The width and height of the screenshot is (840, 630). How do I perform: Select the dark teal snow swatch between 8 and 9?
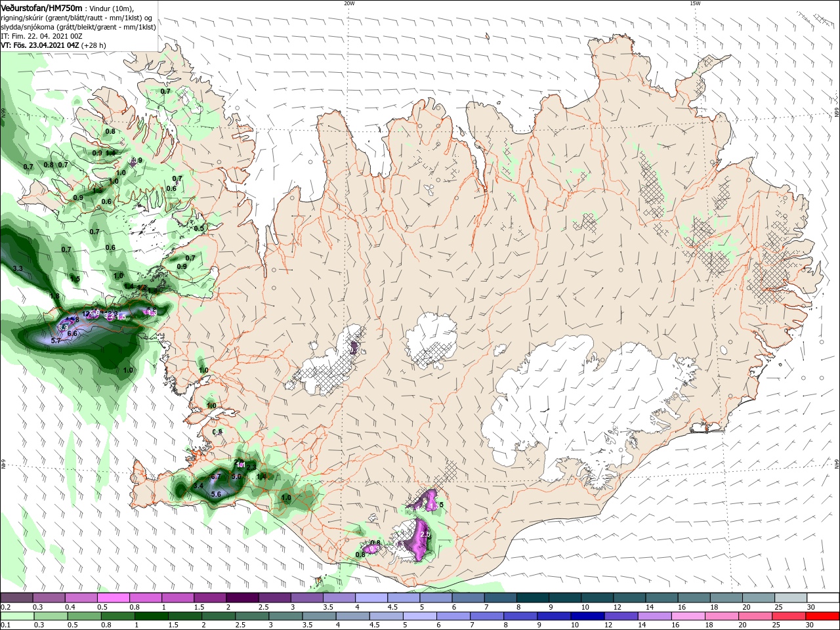pyautogui.click(x=532, y=598)
